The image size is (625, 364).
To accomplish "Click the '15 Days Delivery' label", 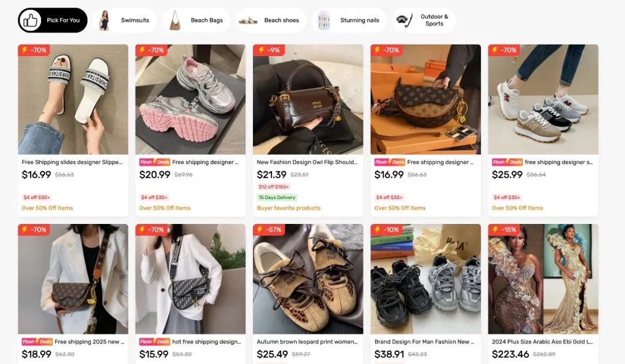I will click(277, 198).
